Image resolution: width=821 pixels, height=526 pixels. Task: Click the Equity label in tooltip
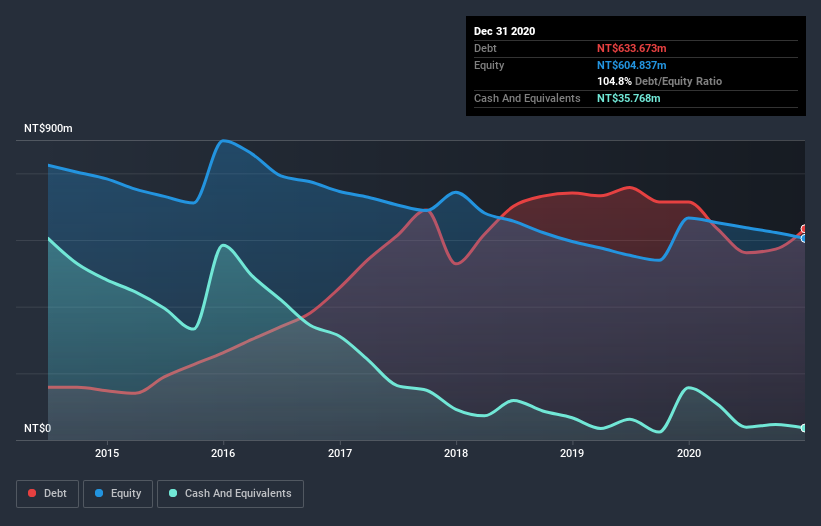tap(489, 65)
